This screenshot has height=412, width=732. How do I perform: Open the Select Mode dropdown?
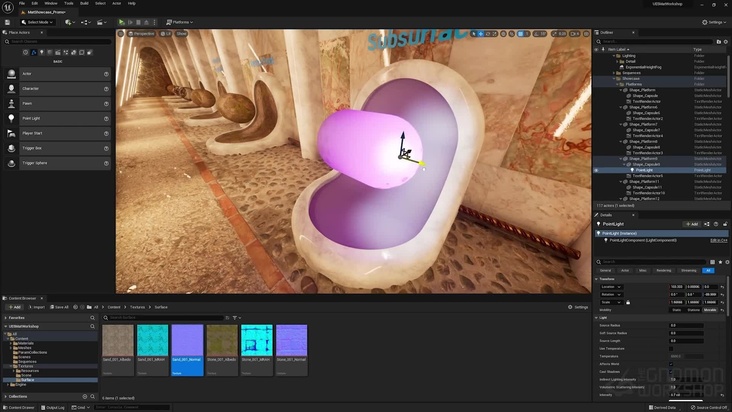pyautogui.click(x=40, y=21)
